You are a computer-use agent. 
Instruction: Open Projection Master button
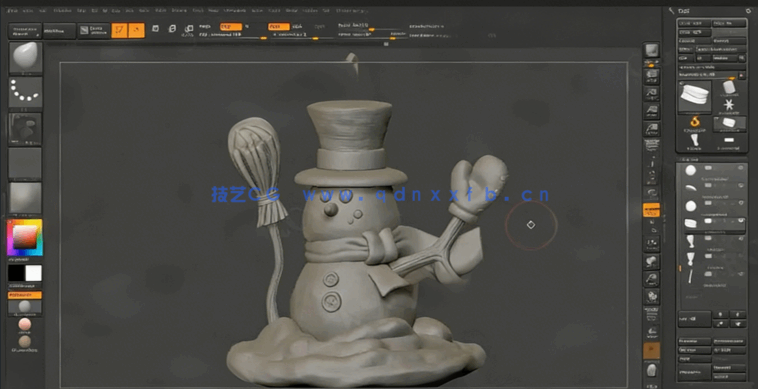click(x=24, y=31)
